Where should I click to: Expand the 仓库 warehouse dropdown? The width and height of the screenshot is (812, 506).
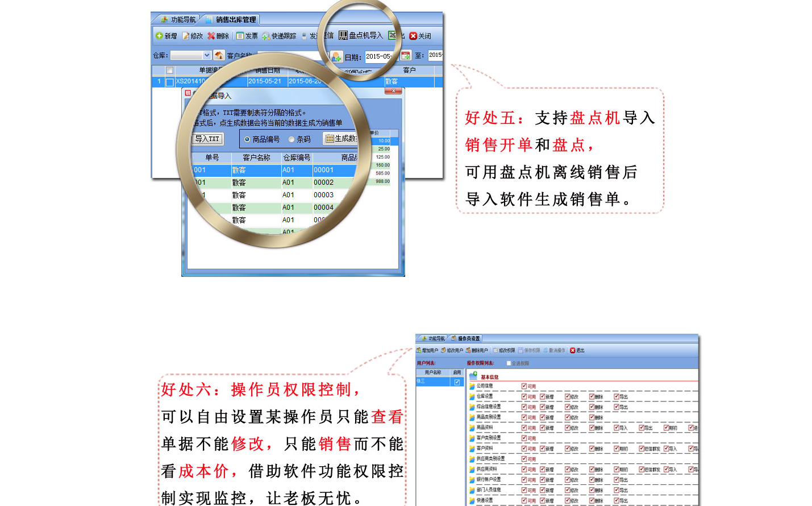click(x=207, y=55)
